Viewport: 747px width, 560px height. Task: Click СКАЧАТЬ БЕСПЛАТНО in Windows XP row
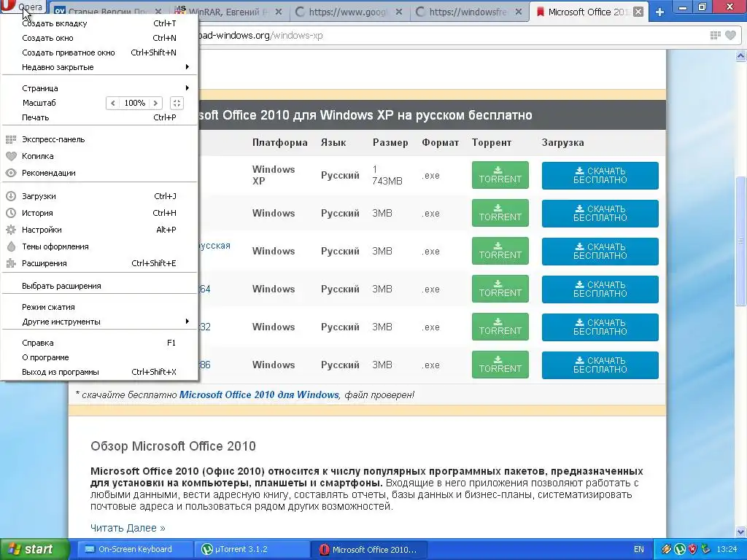(600, 175)
